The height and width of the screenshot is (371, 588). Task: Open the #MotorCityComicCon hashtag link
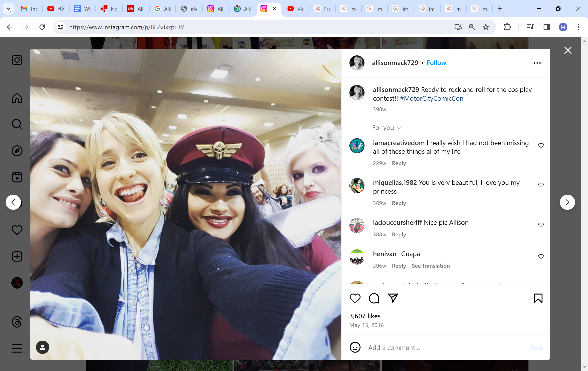[x=431, y=98]
